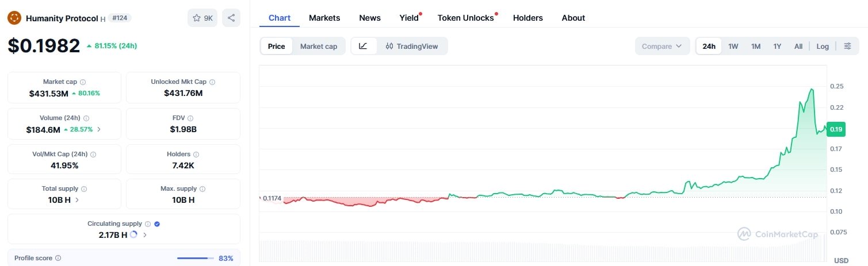
Task: Star Humanity Protocol to watchlist
Action: [202, 18]
